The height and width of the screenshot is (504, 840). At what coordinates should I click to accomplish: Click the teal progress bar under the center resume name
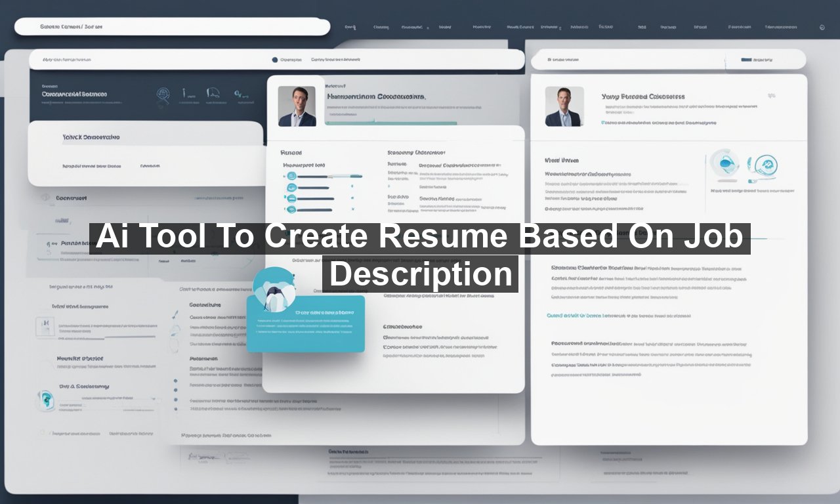(391, 123)
